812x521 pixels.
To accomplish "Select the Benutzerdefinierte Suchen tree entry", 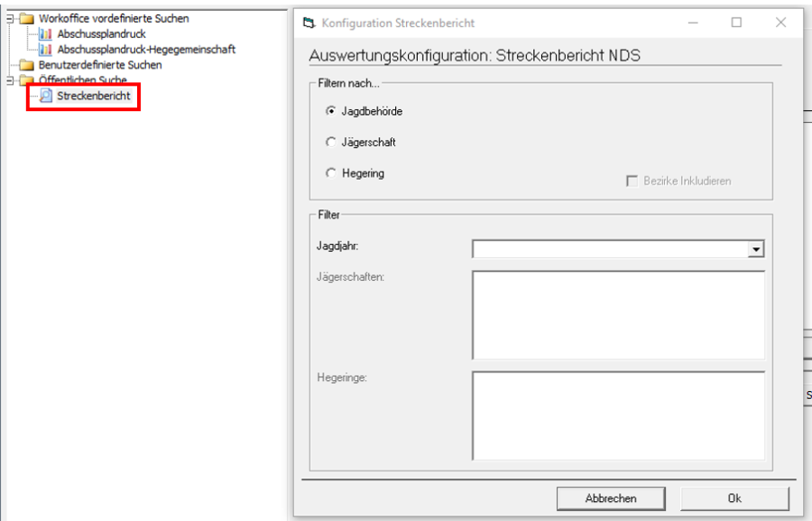I will (x=100, y=65).
